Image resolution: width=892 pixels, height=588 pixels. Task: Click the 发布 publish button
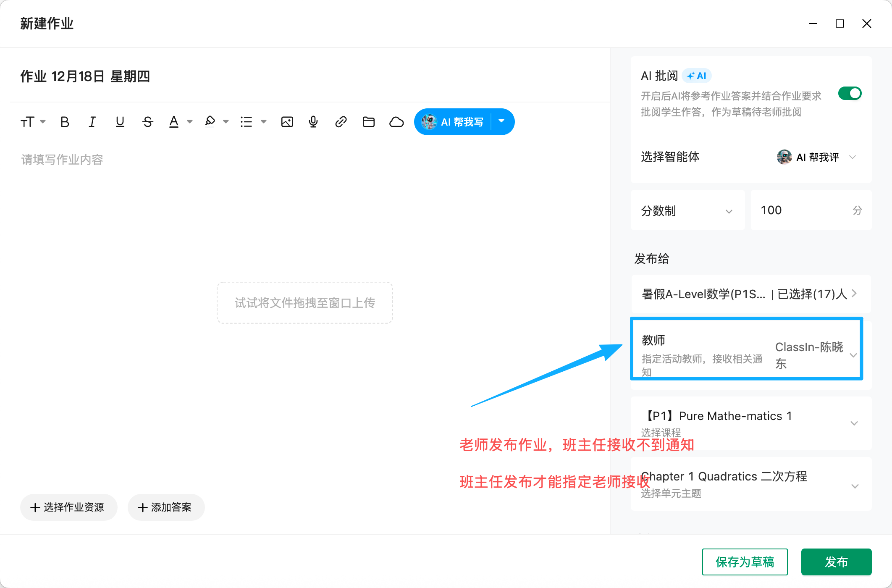click(836, 562)
